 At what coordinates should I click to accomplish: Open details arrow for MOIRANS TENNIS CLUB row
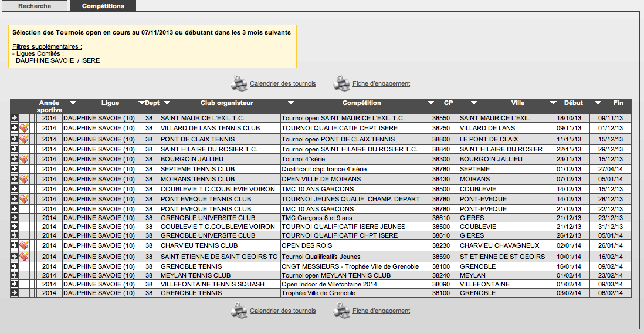point(15,178)
